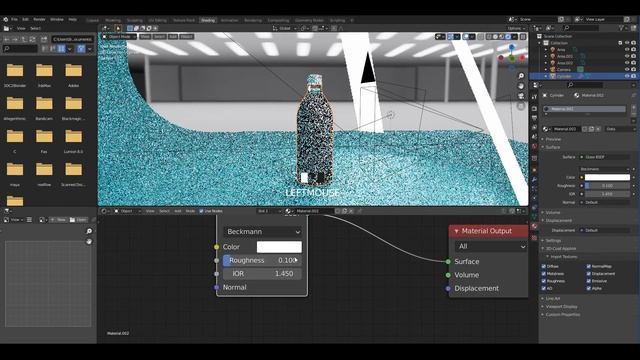Toggle visibility of Camera in outliner
This screenshot has width=640, height=360.
coord(627,69)
